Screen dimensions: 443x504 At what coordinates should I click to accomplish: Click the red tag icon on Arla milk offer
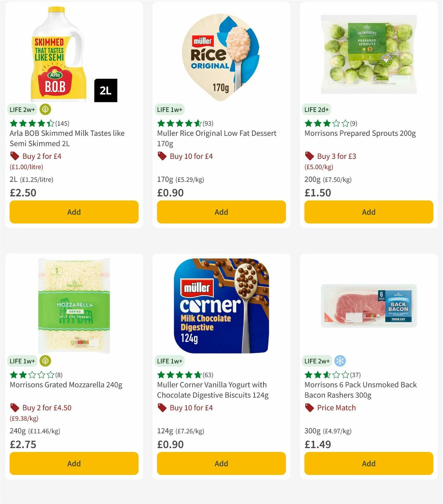[14, 156]
